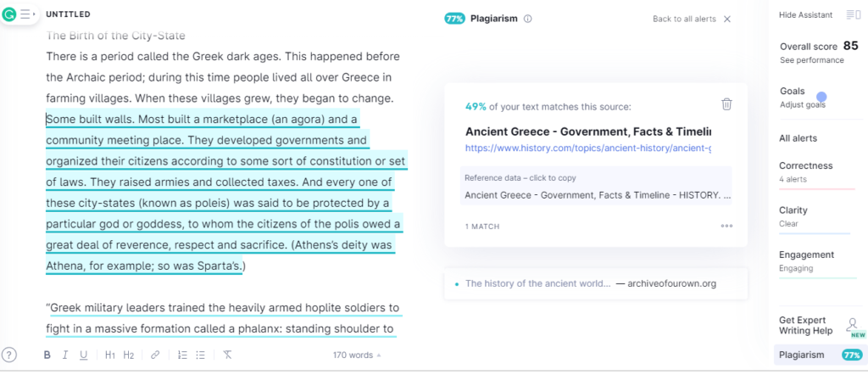Image resolution: width=868 pixels, height=375 pixels.
Task: Open the history.com source link
Action: [x=588, y=148]
